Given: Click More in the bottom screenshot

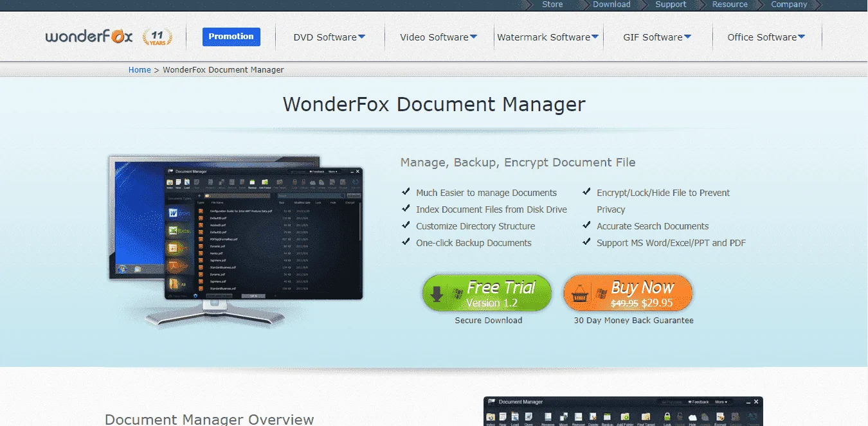Looking at the screenshot, I should 721,402.
